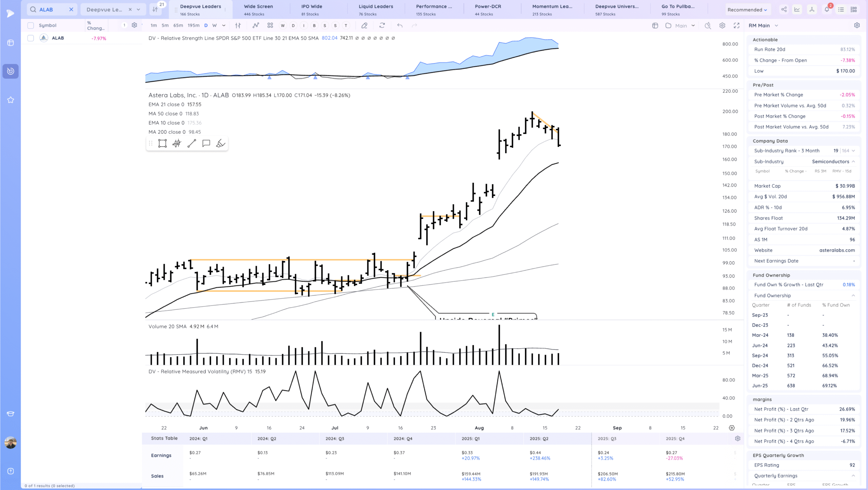Open the user profile avatar
Image resolution: width=868 pixels, height=490 pixels.
(11, 442)
